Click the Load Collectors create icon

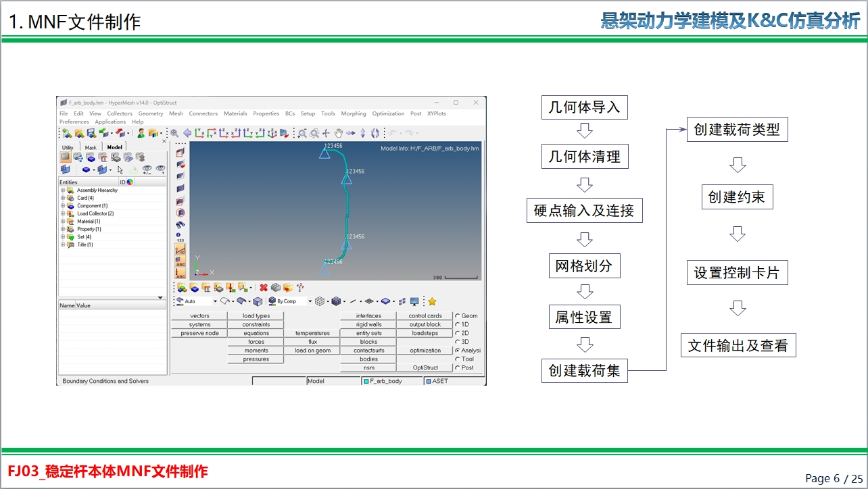click(230, 288)
